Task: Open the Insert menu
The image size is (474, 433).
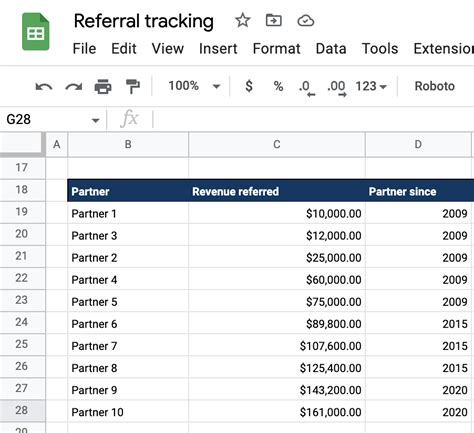Action: pyautogui.click(x=218, y=49)
